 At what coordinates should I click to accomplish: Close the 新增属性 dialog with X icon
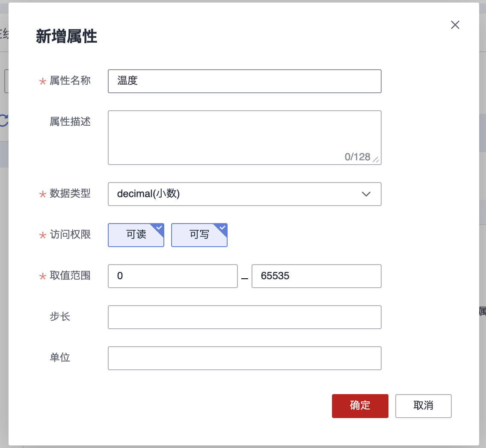tap(455, 25)
